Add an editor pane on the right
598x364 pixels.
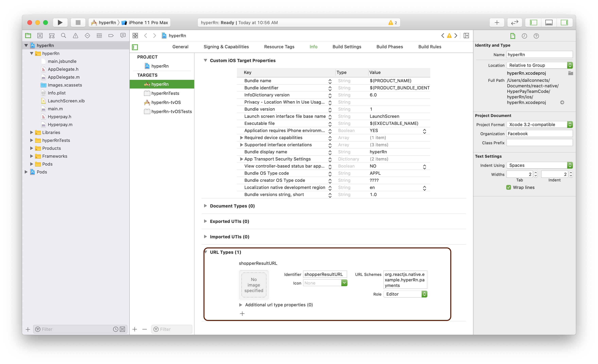[x=466, y=36]
